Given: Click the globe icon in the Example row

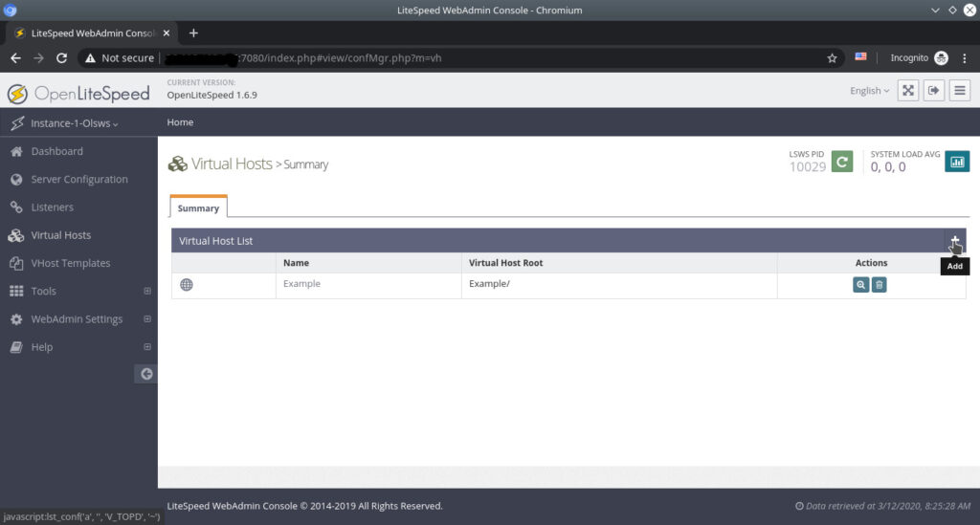Looking at the screenshot, I should (x=187, y=285).
